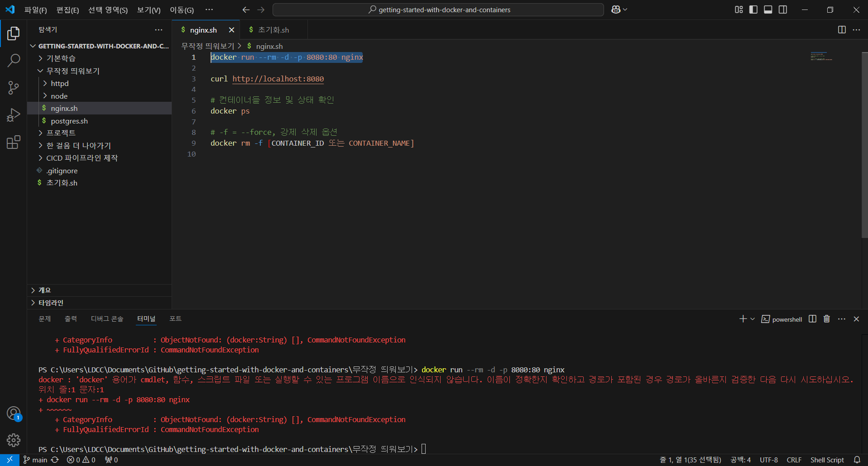
Task: Toggle the secondary side bar
Action: tap(783, 10)
